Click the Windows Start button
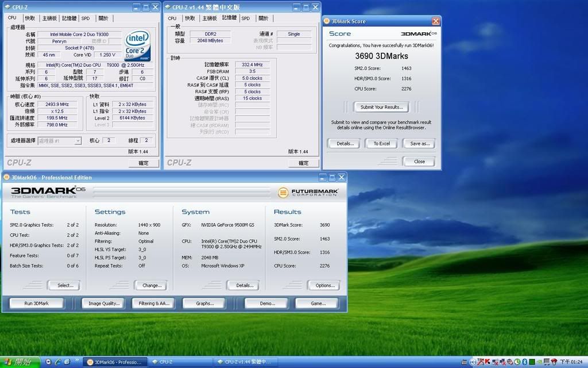588x368 pixels. [20, 362]
